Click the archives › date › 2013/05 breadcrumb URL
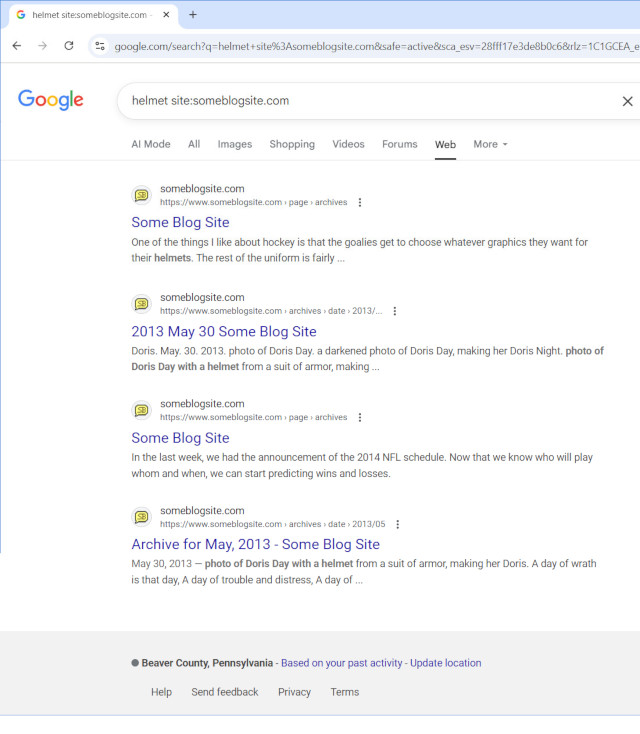 [x=272, y=524]
